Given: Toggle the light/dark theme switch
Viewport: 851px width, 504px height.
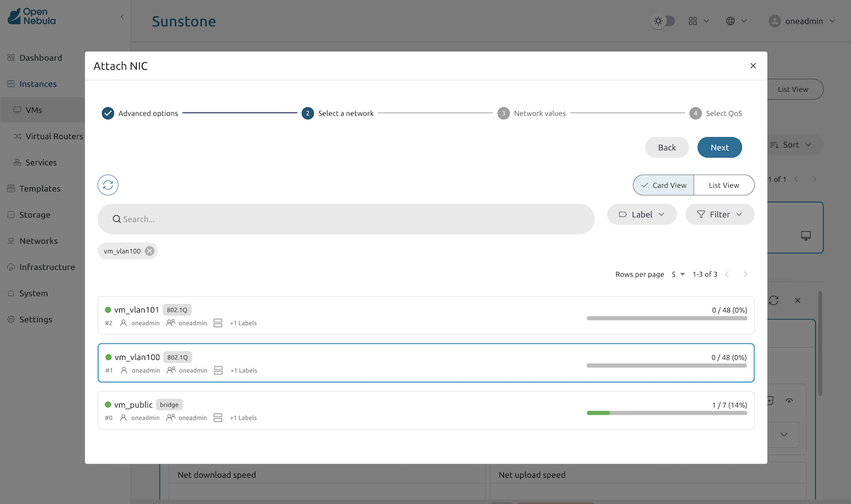Looking at the screenshot, I should click(663, 21).
